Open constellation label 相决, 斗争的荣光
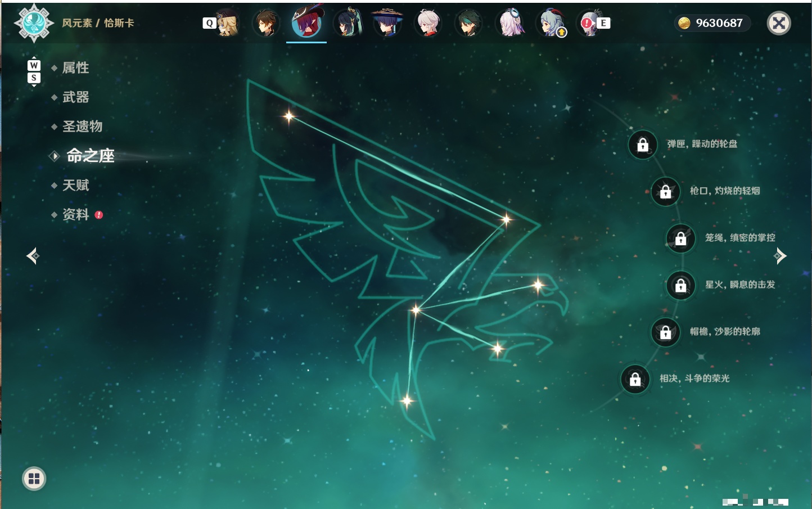 (x=694, y=378)
